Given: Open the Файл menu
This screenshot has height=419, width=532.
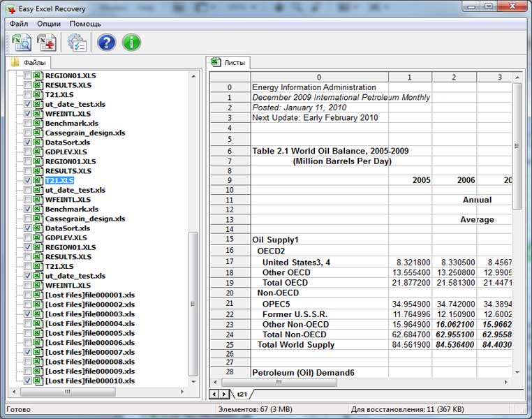Looking at the screenshot, I should click(x=19, y=23).
